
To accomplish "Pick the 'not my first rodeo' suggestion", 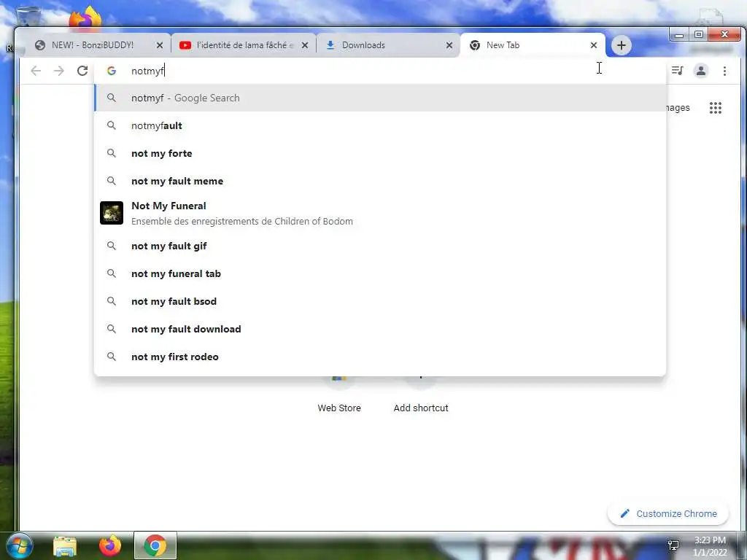I will click(380, 356).
